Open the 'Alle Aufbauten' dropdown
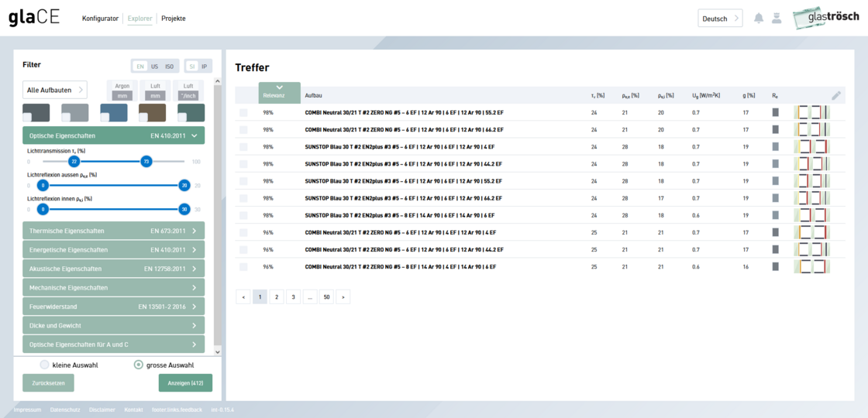 55,90
